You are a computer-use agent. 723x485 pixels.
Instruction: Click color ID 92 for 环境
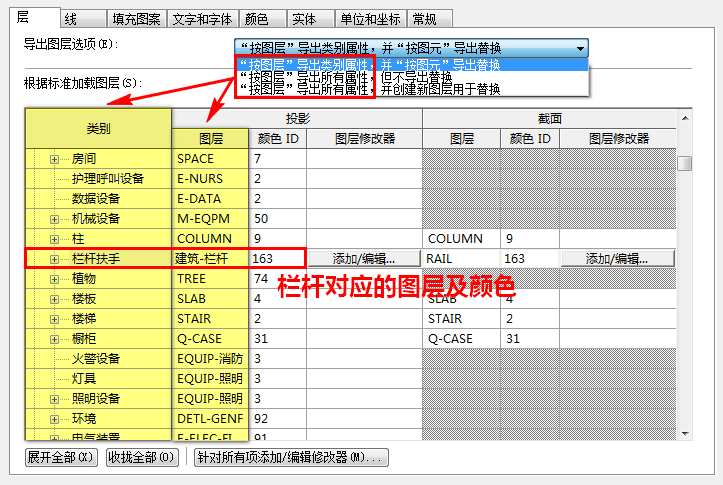point(278,419)
